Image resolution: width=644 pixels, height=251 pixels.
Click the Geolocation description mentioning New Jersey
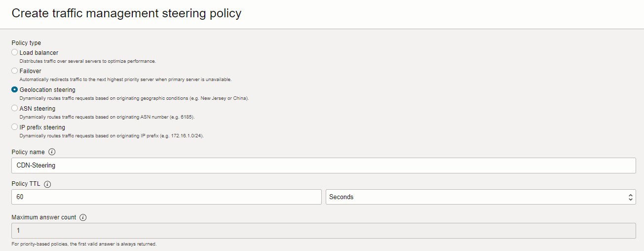click(x=134, y=98)
